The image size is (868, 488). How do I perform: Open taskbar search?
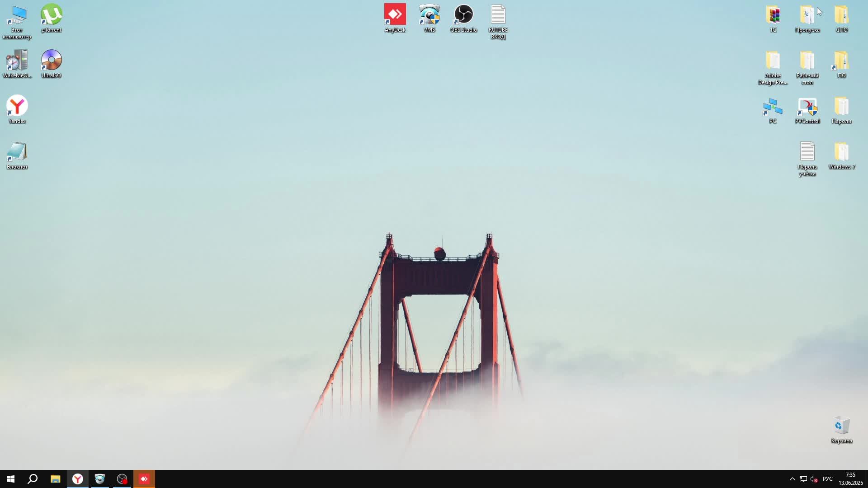33,479
